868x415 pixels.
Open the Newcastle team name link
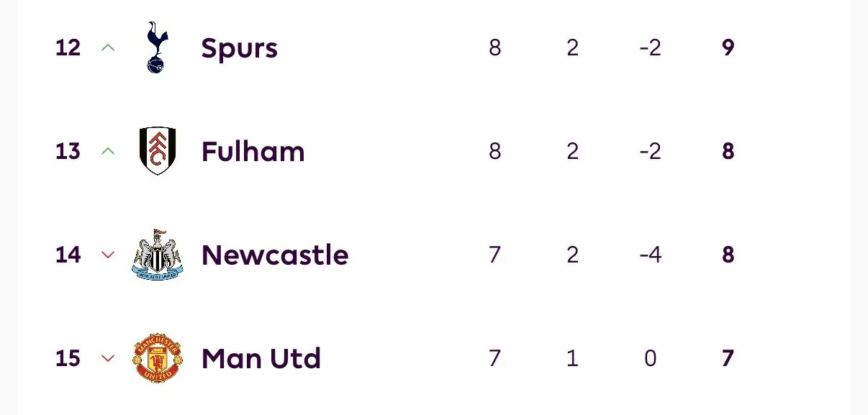click(275, 255)
